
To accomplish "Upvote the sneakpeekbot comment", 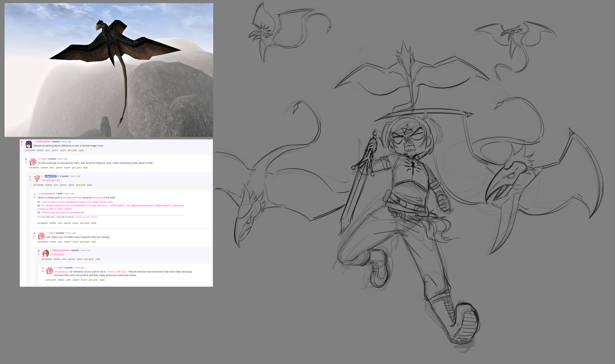I will tap(34, 194).
